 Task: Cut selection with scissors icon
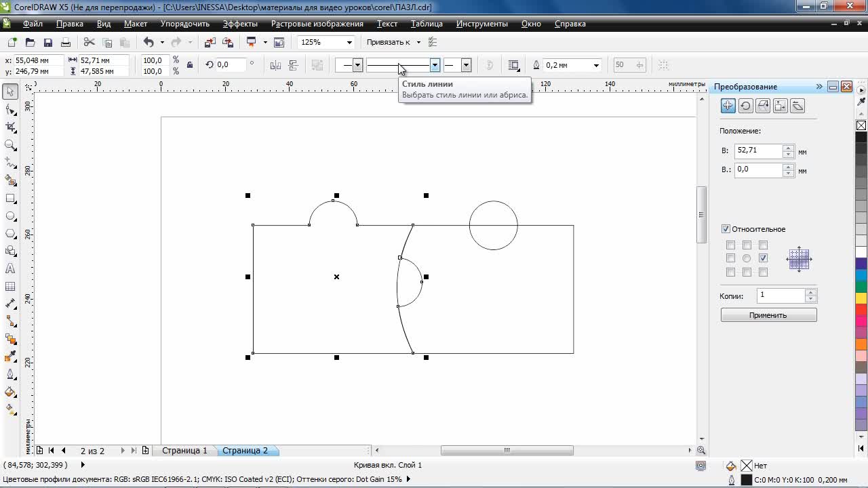point(89,42)
